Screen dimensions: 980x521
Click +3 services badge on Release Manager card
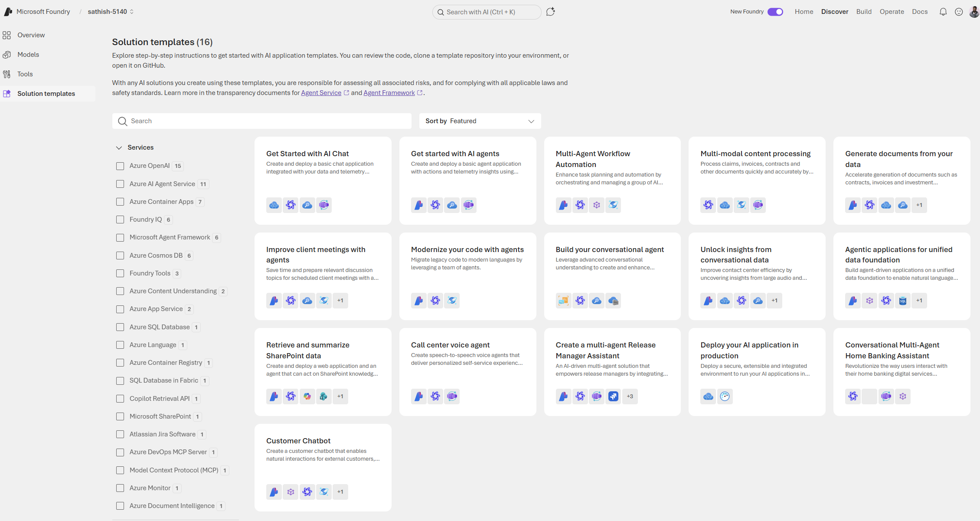click(630, 396)
